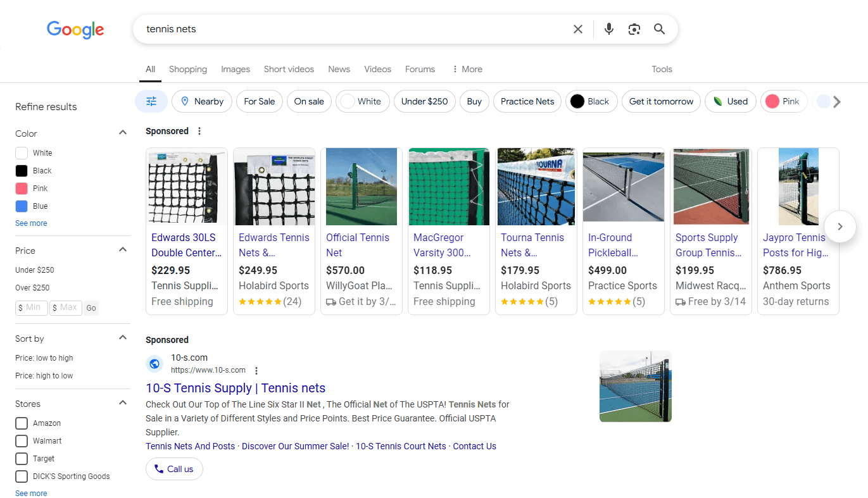Show more colors via See more under Color

click(31, 223)
